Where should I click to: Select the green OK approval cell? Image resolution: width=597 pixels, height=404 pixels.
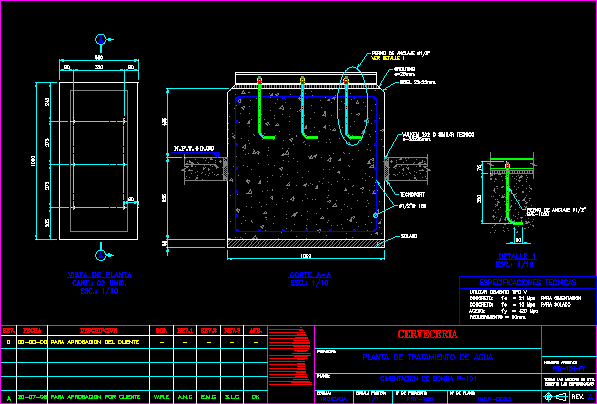pos(255,397)
